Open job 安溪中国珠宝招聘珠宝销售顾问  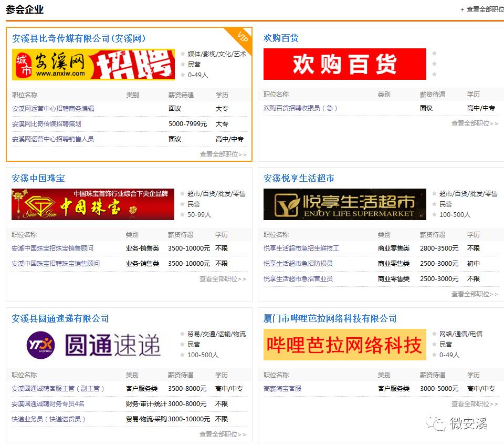56,263
